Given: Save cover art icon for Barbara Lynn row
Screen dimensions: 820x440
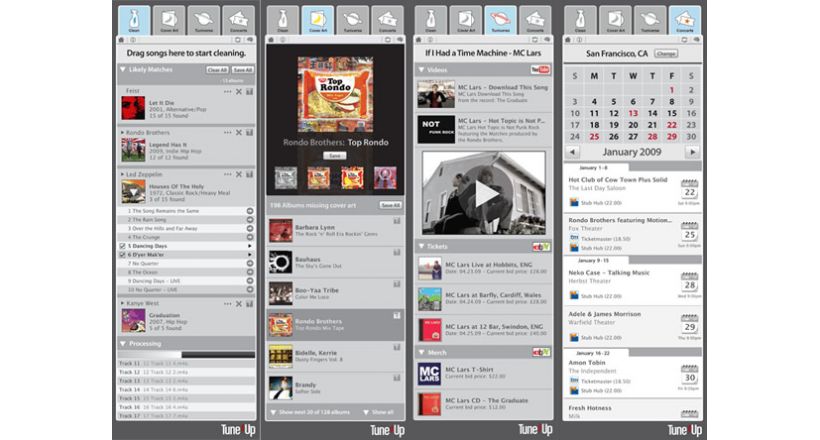Looking at the screenshot, I should coord(397,221).
